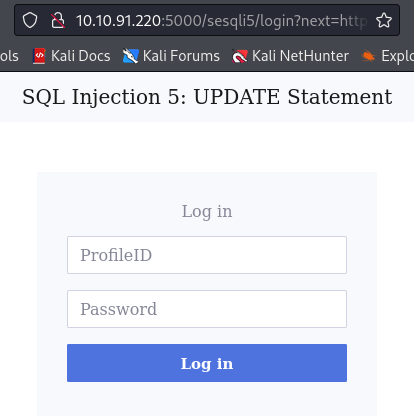
Task: Submit the form with the Log in button
Action: pos(207,363)
